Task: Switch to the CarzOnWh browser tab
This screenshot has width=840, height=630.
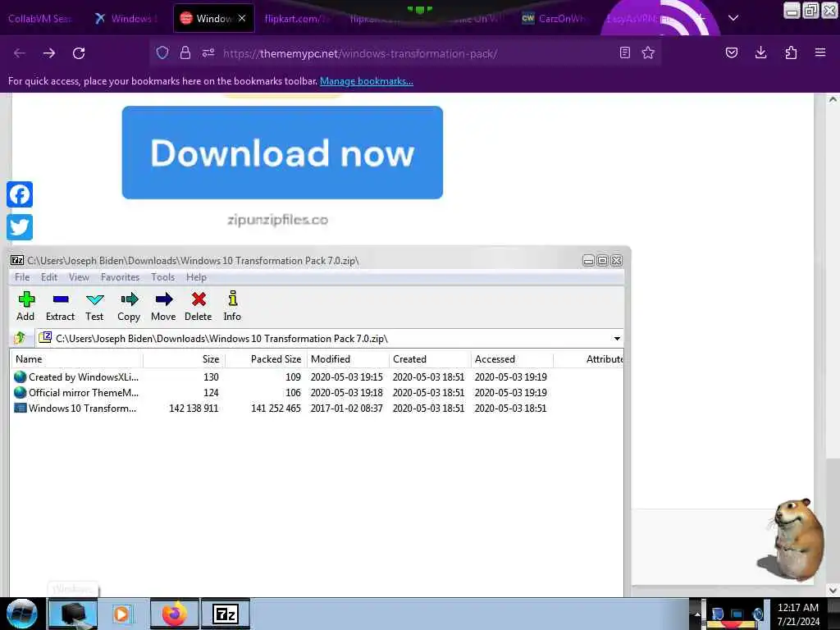Action: [555, 19]
